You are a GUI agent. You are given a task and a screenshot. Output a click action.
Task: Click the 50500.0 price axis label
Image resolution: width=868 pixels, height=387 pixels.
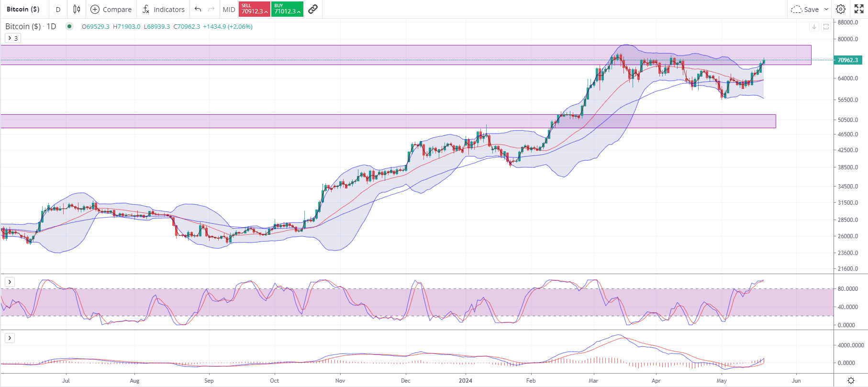[847, 120]
